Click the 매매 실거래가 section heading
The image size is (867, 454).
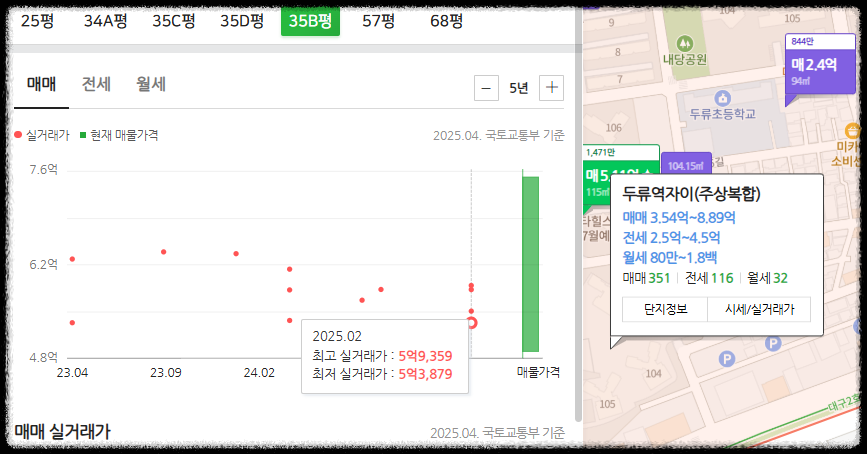62,431
